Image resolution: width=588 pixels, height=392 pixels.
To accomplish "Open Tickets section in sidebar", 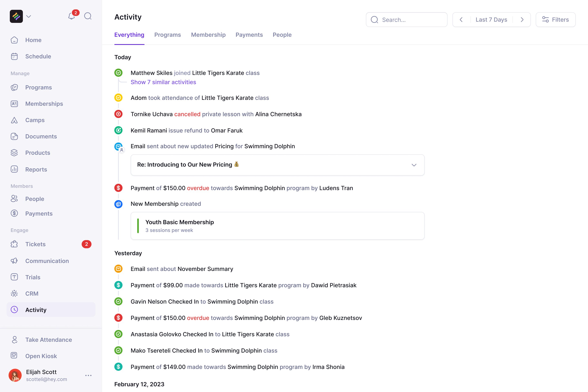I will click(35, 244).
